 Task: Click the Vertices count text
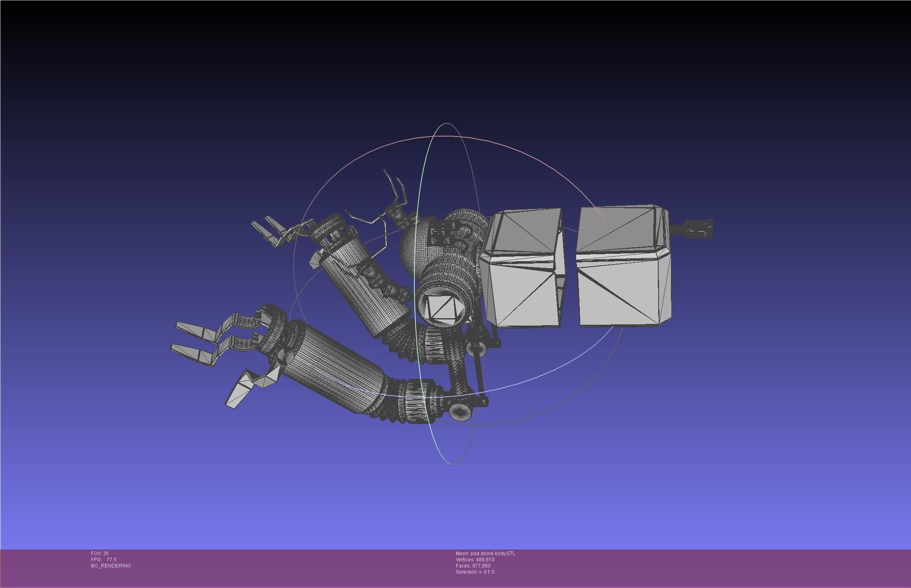pyautogui.click(x=475, y=560)
